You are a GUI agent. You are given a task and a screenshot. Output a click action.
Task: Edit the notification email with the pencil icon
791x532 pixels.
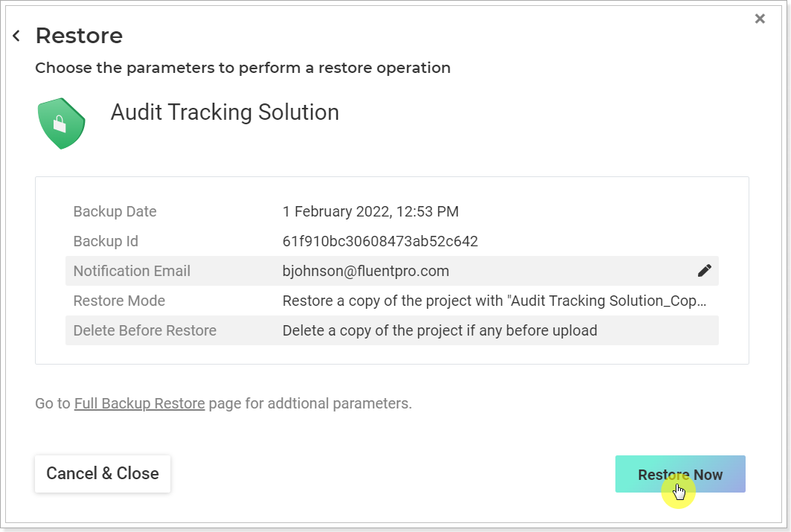pos(704,271)
